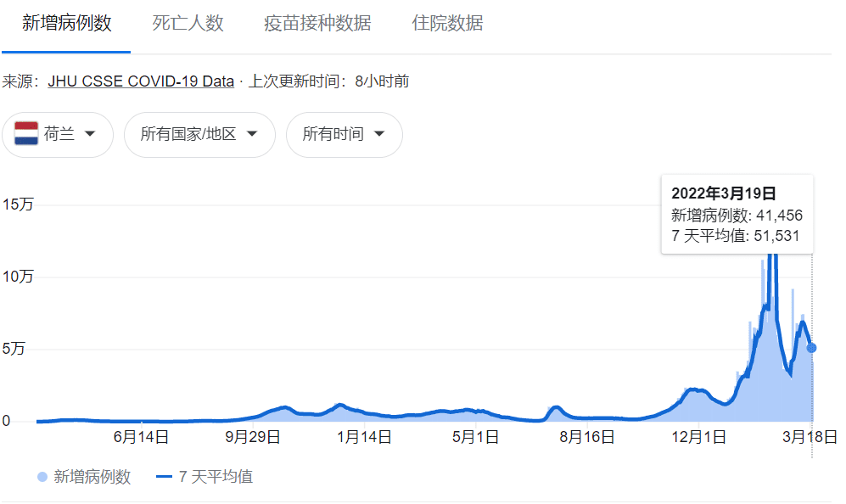
Task: Click the 2022年3月19日 tooltip box
Action: point(737,214)
